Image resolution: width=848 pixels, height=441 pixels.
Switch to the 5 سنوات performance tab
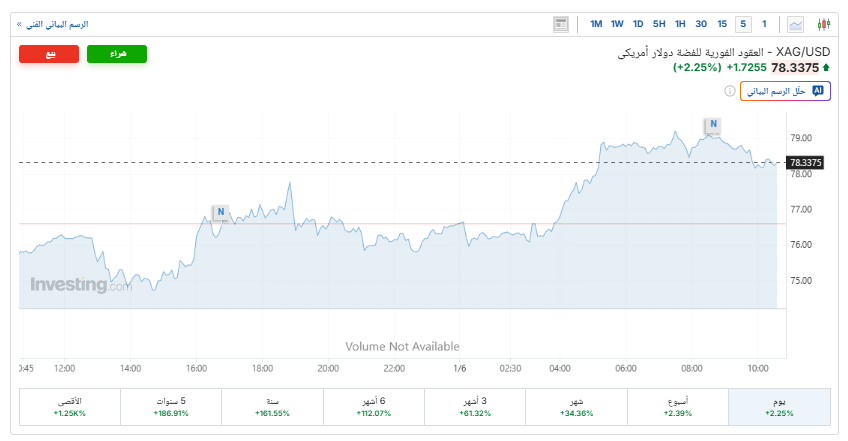tap(170, 407)
